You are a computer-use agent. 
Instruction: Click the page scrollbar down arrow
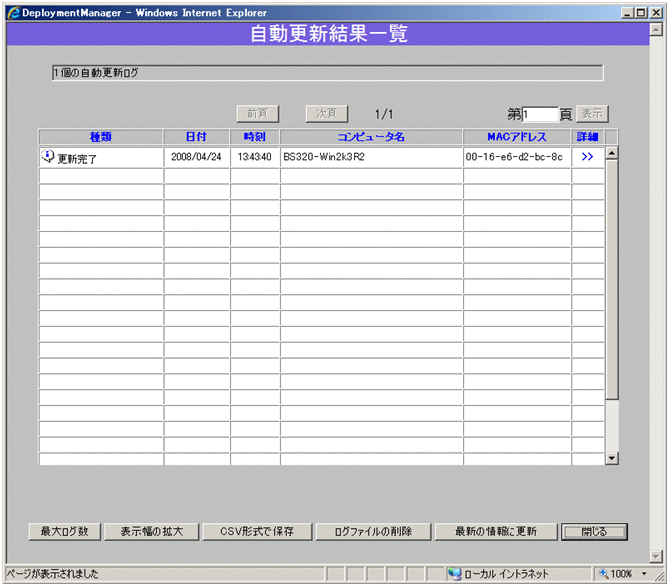[x=656, y=556]
